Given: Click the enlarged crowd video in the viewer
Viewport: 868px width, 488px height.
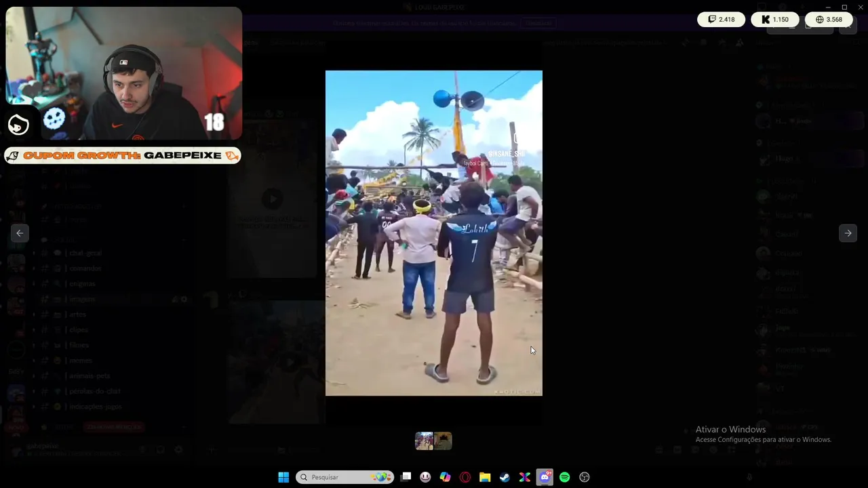Looking at the screenshot, I should (x=434, y=233).
